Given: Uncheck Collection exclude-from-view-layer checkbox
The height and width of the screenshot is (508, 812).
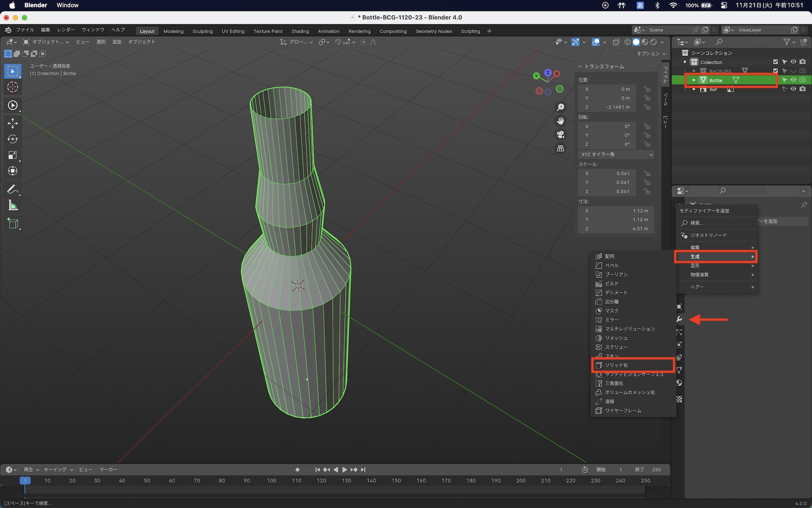Looking at the screenshot, I should pyautogui.click(x=775, y=62).
